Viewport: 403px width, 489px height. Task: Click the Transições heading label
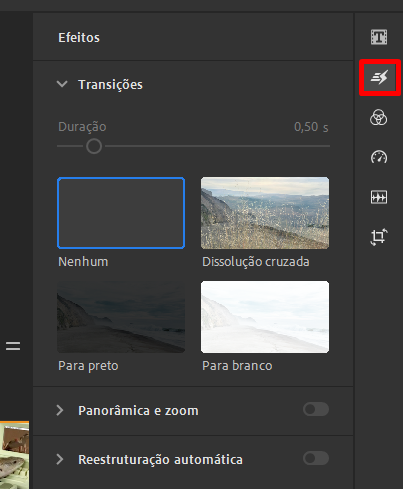110,85
